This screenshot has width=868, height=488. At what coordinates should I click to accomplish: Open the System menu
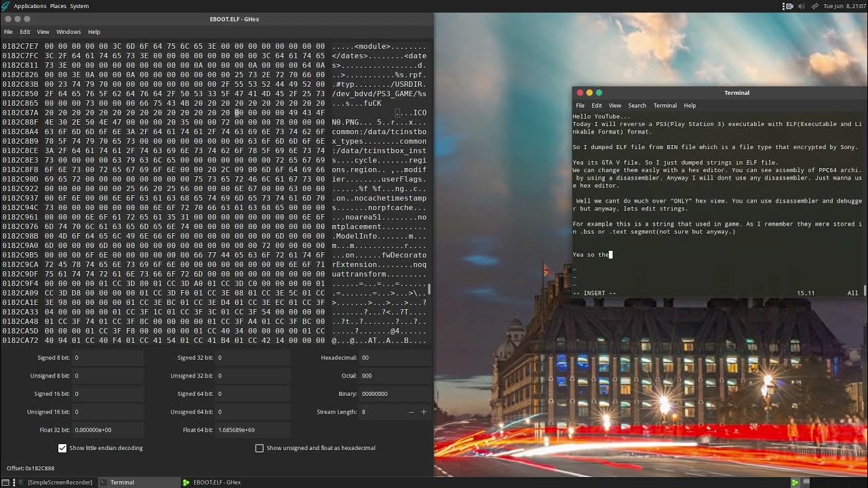79,6
